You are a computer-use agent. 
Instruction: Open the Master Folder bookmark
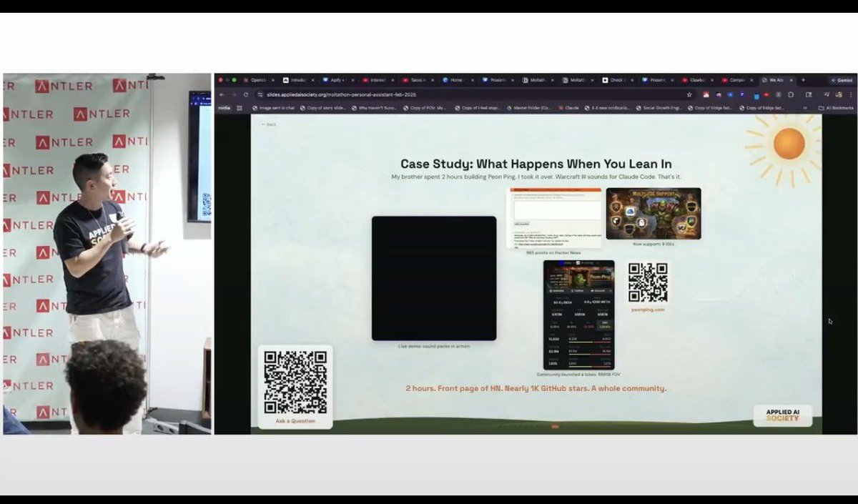click(x=529, y=108)
